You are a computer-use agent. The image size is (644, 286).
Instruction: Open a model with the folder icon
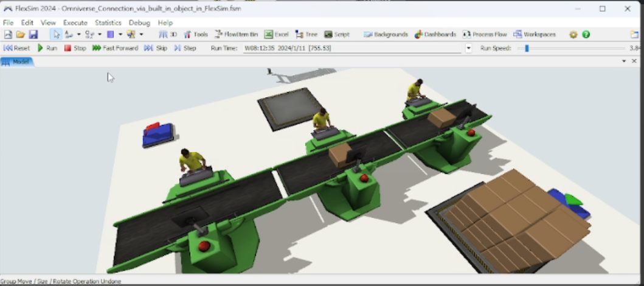click(21, 35)
